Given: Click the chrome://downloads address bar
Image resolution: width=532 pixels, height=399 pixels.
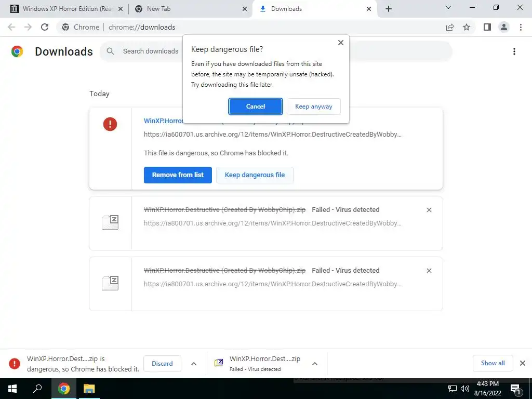Looking at the screenshot, I should (x=267, y=27).
